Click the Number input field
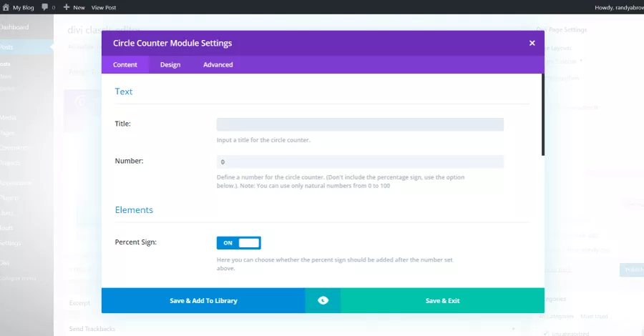The height and width of the screenshot is (336, 644). [360, 162]
